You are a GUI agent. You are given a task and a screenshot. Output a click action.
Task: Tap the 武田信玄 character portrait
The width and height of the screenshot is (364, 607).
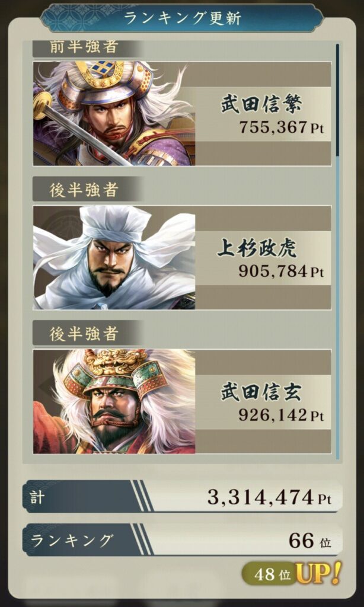[x=114, y=401]
